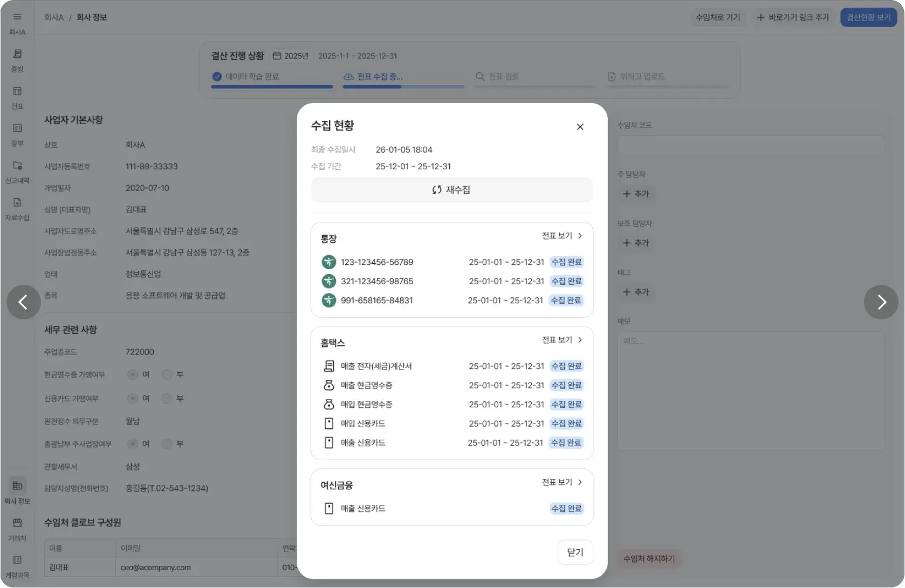Click bank icon for account 321-123456-98765

coord(329,281)
